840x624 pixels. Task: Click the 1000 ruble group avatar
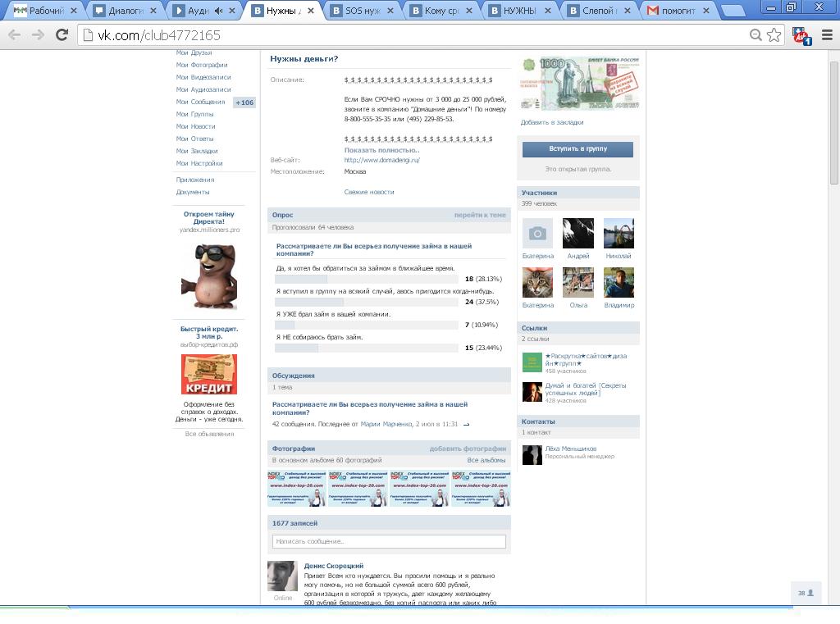click(580, 83)
